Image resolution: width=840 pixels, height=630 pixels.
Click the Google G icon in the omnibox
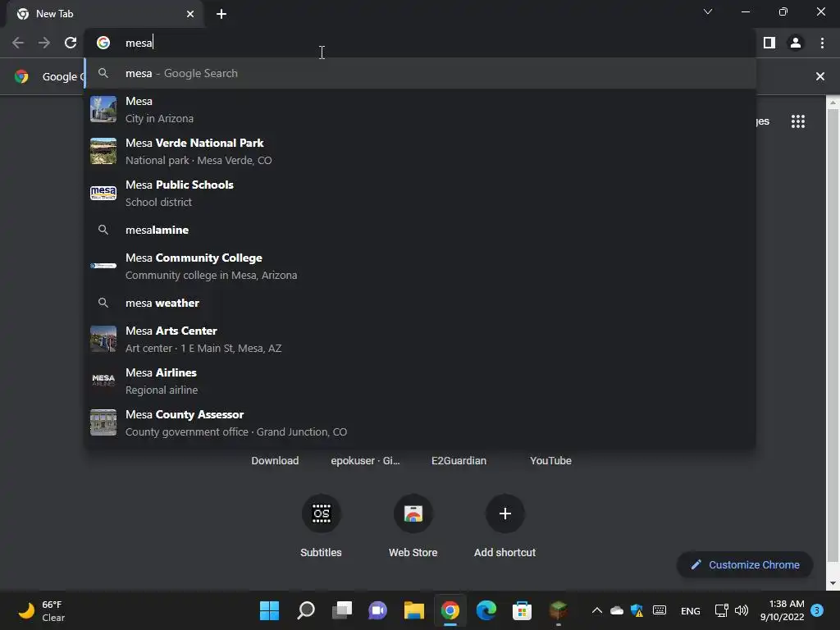coord(103,43)
